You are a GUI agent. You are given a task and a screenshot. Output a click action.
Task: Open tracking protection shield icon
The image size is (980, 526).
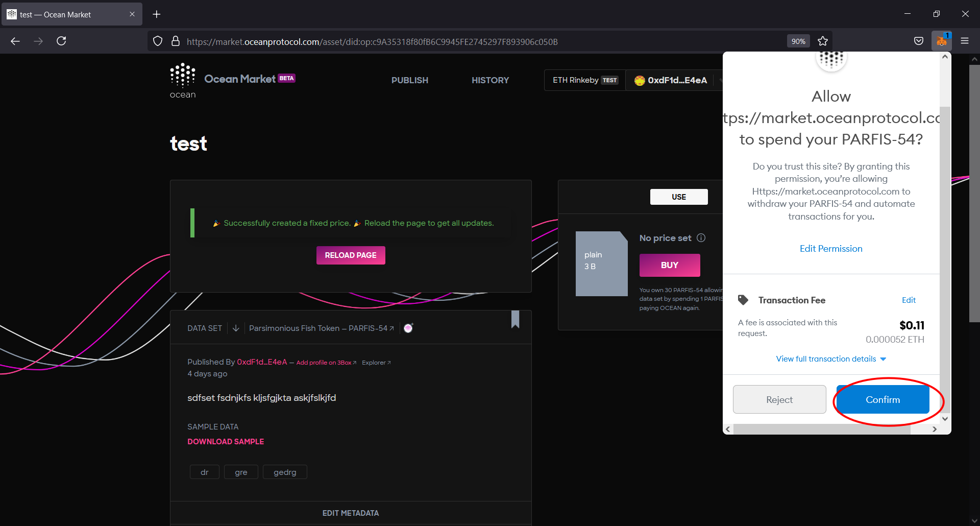point(158,41)
